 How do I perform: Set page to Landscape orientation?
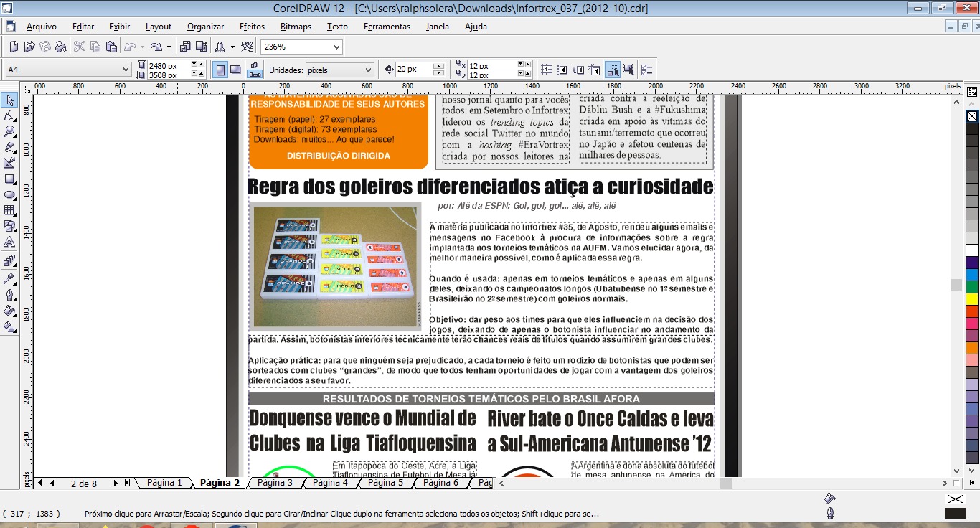235,70
